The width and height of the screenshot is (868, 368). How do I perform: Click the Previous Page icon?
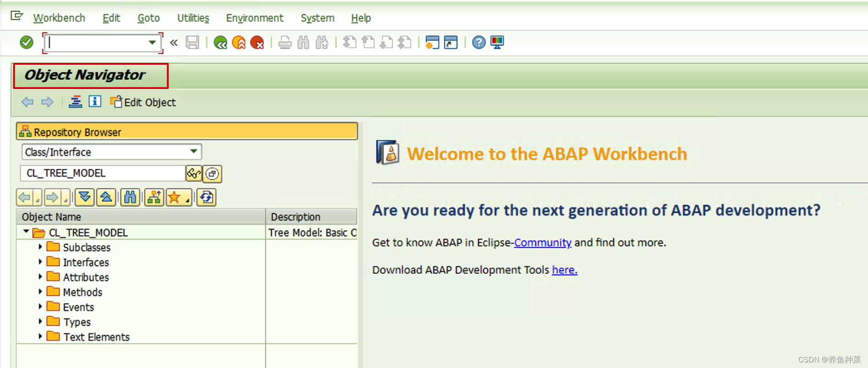click(x=368, y=43)
